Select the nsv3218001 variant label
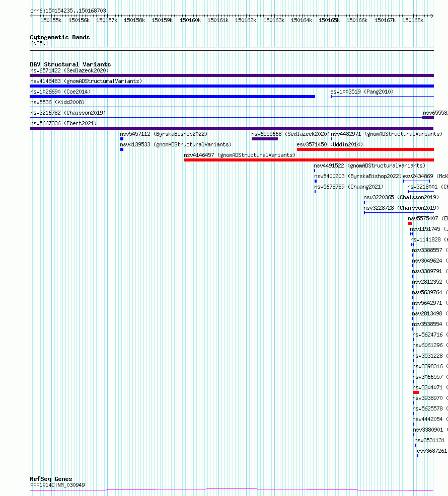448x496 pixels. coord(427,187)
